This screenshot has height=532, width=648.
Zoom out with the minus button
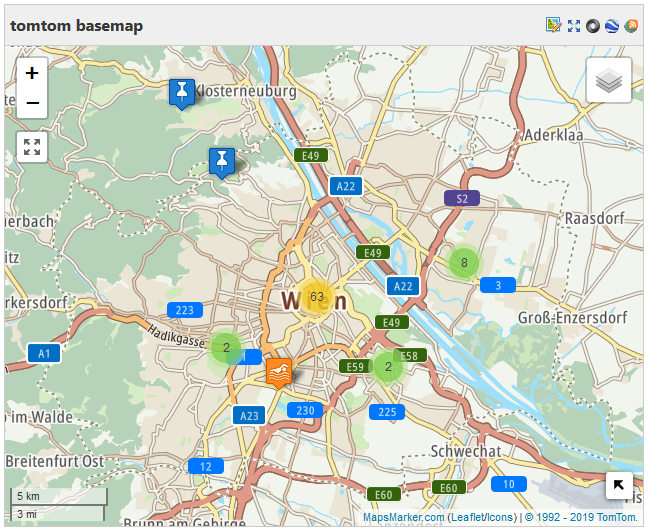click(32, 103)
